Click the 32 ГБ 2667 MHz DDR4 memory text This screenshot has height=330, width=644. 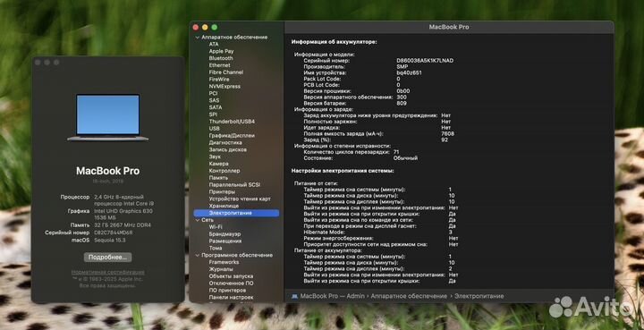tap(123, 225)
